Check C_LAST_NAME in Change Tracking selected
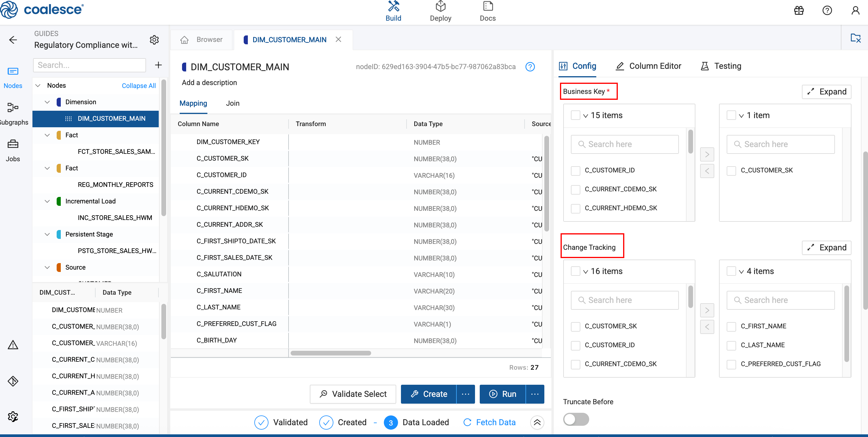This screenshot has width=868, height=437. tap(731, 345)
